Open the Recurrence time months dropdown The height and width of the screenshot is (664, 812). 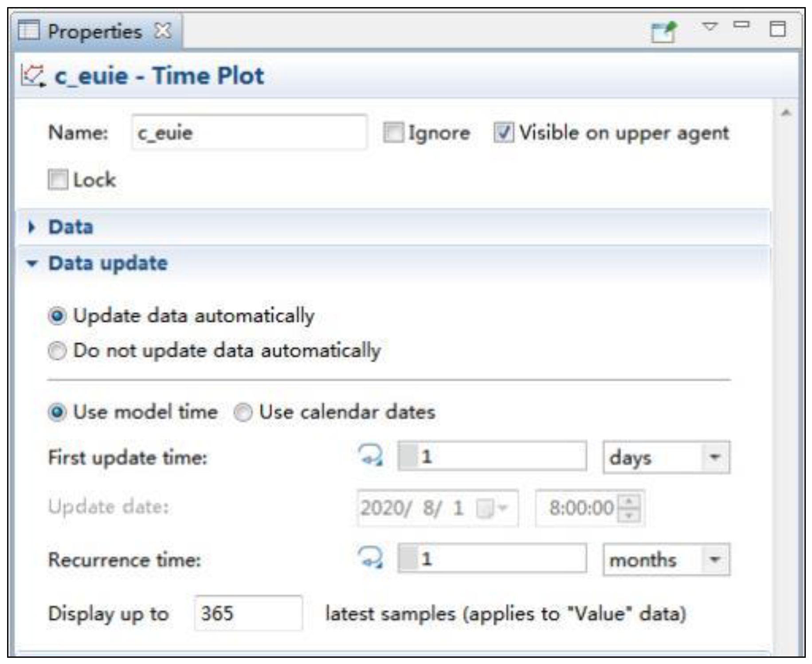[714, 559]
